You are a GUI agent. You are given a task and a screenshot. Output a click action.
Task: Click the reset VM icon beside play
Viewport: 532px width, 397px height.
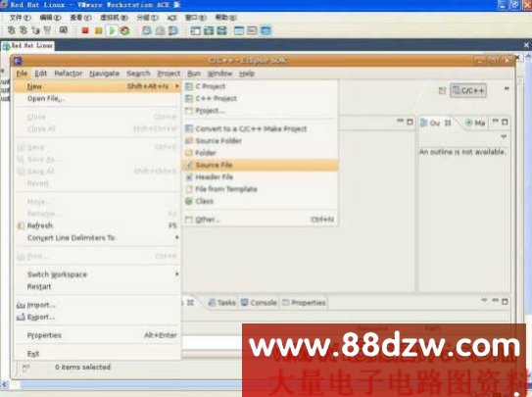pyautogui.click(x=124, y=31)
